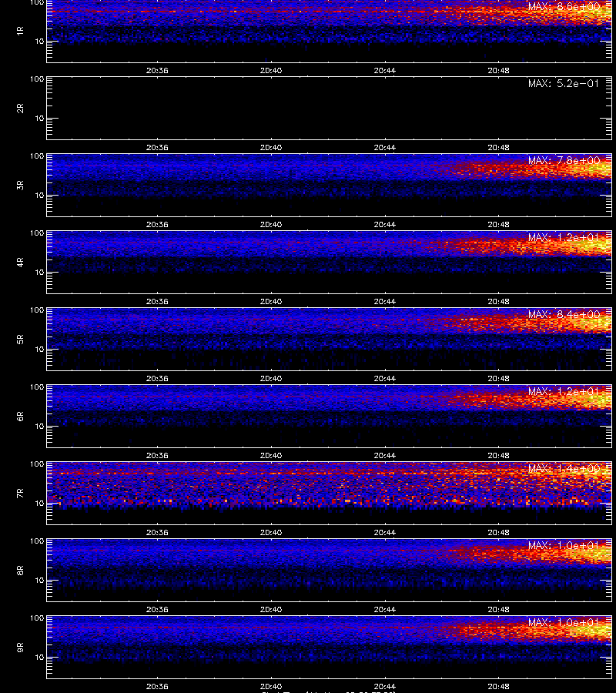Click inside the empty black 2R spectrogram panel
The height and width of the screenshot is (693, 616).
point(330,109)
